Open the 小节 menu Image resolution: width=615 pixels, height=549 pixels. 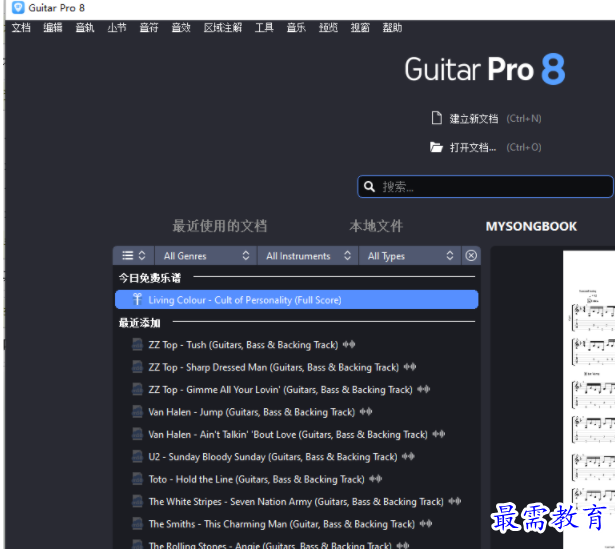(117, 28)
